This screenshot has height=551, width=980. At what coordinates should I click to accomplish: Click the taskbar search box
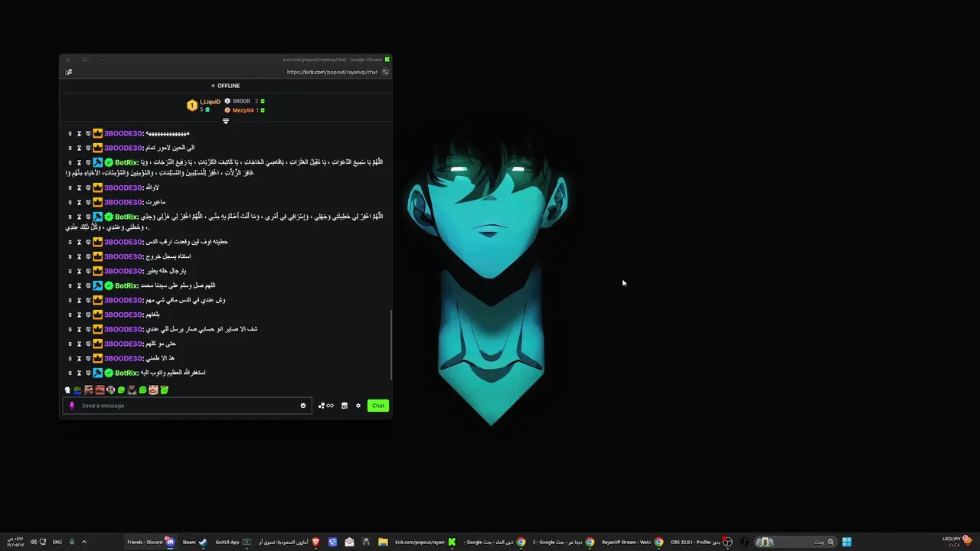(x=797, y=542)
